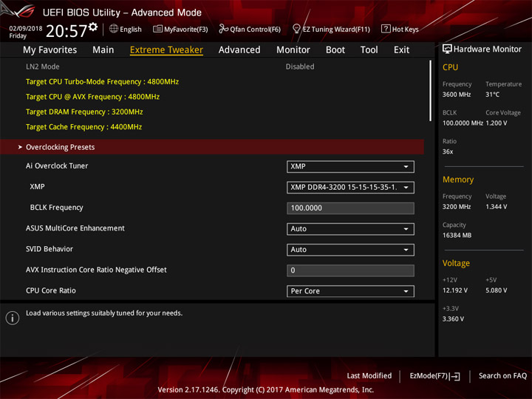Viewport: 532px width, 399px height.
Task: Click Target CPU @ AVX Frequency text
Action: click(x=92, y=97)
